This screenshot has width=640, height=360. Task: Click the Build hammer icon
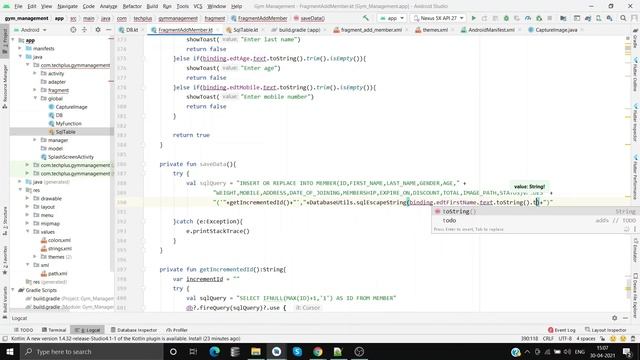[366, 18]
